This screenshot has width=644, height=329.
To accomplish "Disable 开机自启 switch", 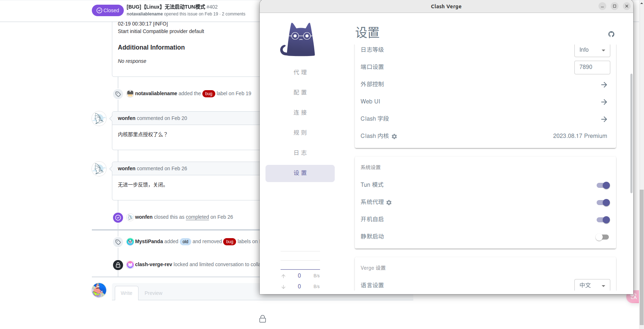I will coord(603,220).
